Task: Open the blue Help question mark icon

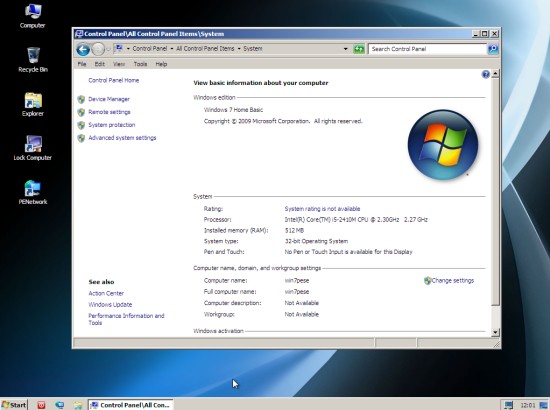Action: 485,74
